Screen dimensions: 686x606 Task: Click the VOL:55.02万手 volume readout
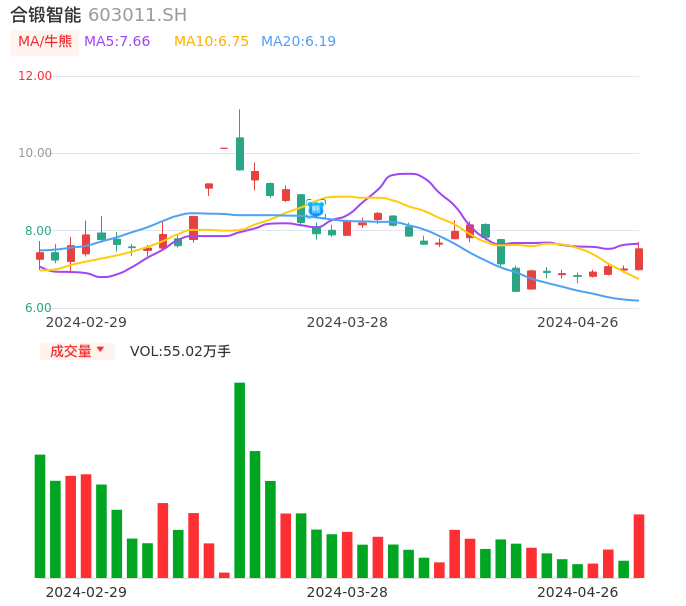pyautogui.click(x=180, y=351)
